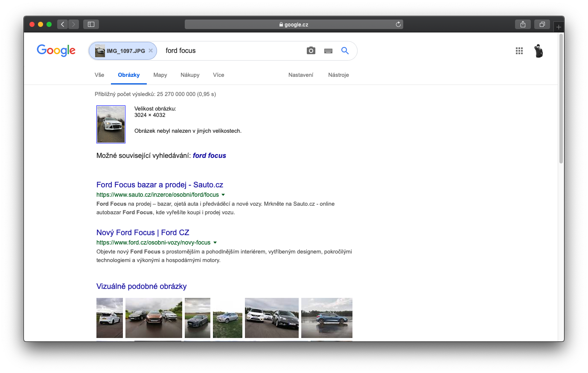This screenshot has height=373, width=588.
Task: Toggle the Safari sidebar button
Action: pos(91,24)
